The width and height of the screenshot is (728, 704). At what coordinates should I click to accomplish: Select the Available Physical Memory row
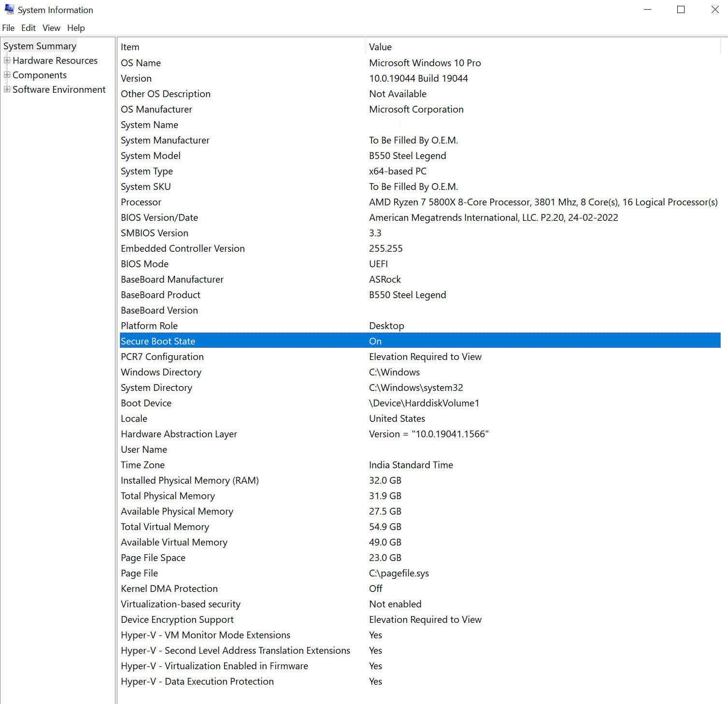pyautogui.click(x=420, y=511)
